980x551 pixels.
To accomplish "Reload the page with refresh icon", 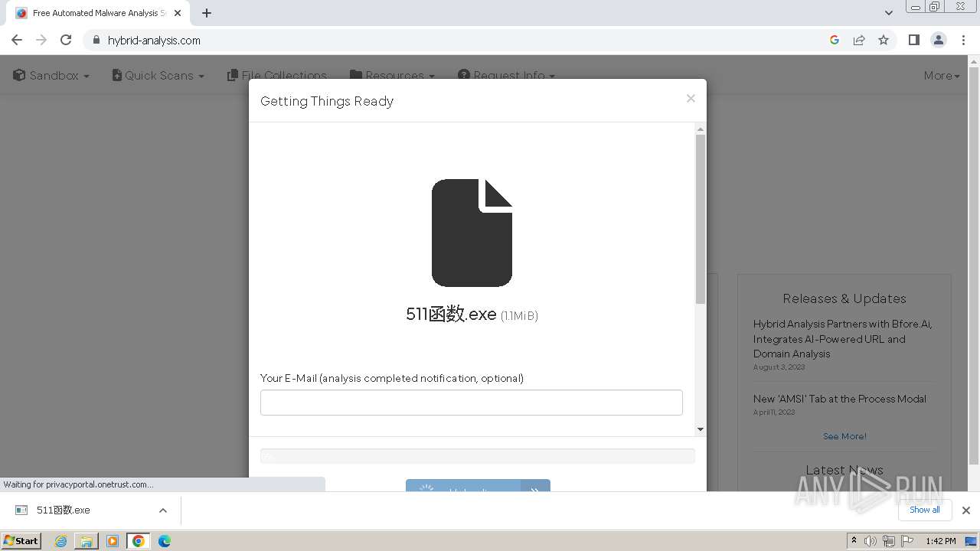I will point(66,40).
